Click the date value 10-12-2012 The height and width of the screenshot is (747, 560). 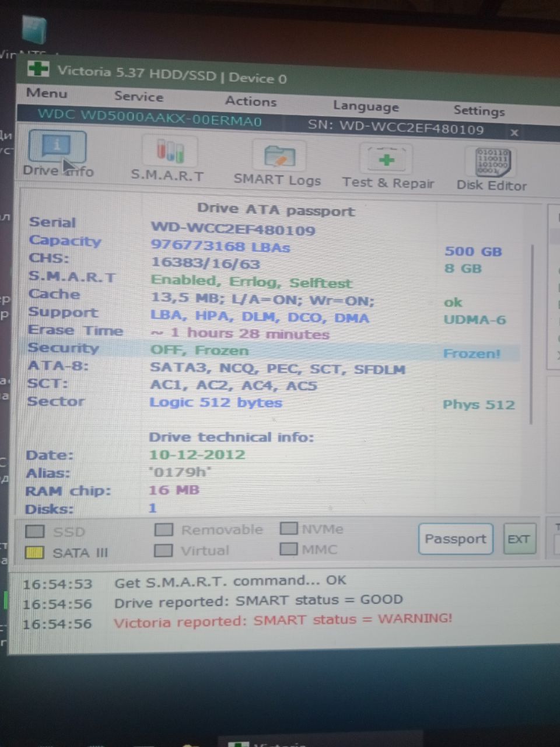point(197,455)
